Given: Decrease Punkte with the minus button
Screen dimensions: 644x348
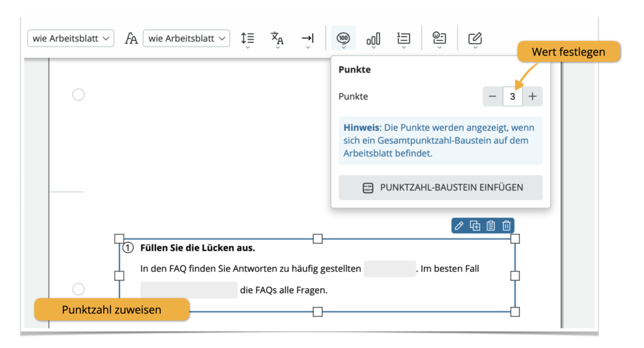Looking at the screenshot, I should (x=492, y=97).
